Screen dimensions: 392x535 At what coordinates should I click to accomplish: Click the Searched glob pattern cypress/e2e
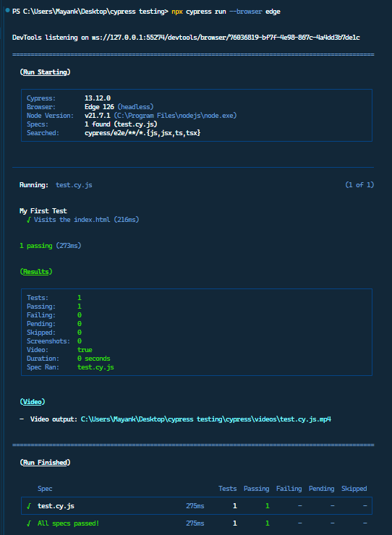point(142,133)
